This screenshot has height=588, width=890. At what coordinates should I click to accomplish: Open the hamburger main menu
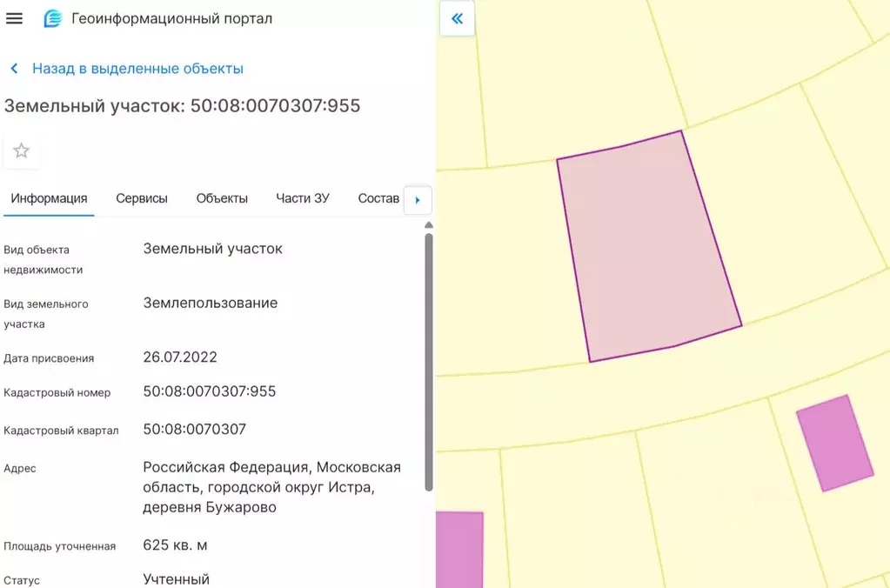tap(14, 18)
